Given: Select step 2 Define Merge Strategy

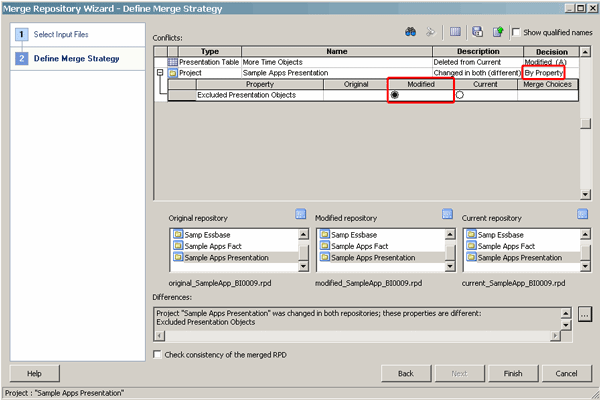Looking at the screenshot, I should point(77,59).
